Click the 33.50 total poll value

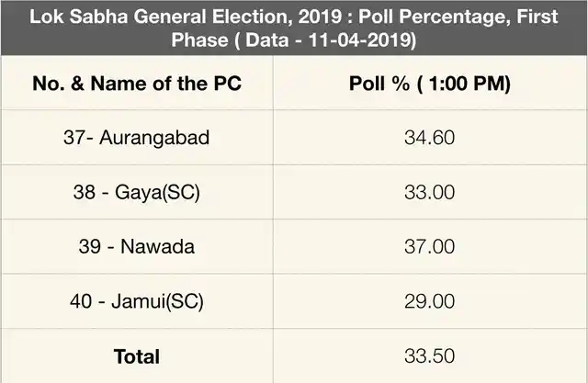pos(430,355)
